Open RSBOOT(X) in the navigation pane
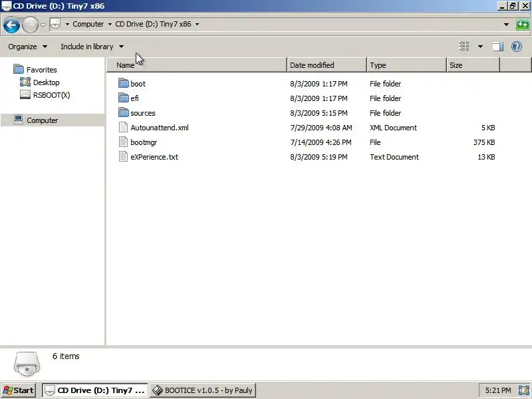Image resolution: width=532 pixels, height=399 pixels. point(52,95)
